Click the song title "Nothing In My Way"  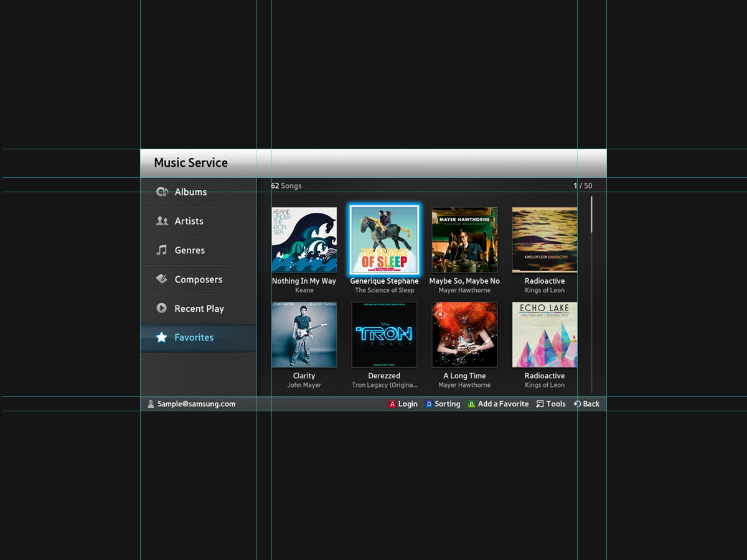[x=304, y=281]
